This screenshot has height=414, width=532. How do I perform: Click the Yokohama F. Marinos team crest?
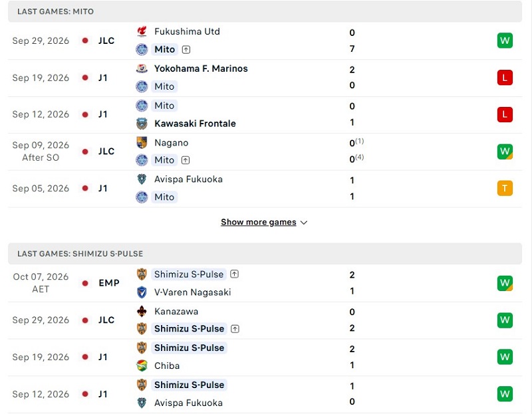[x=142, y=69]
